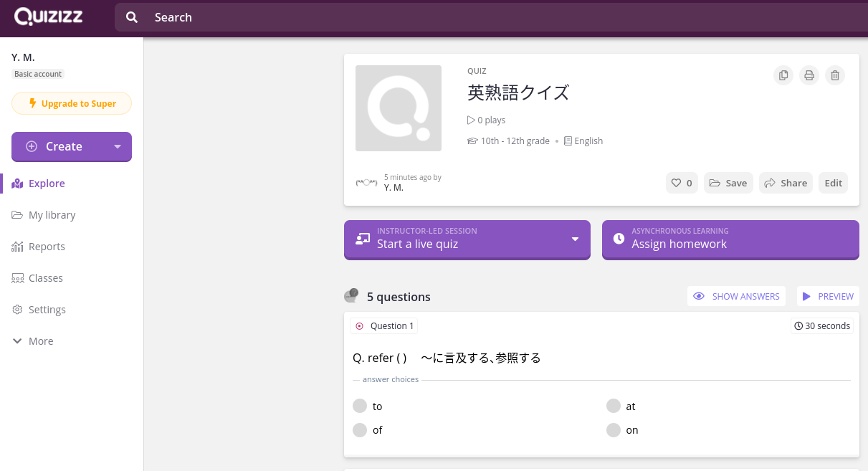Click the gray quiz thumbnail image
This screenshot has width=868, height=471.
click(399, 108)
